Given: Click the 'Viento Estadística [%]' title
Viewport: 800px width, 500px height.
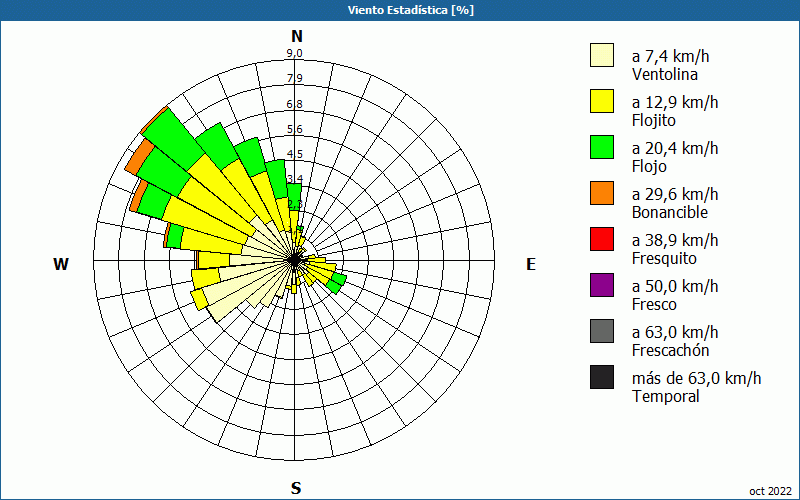Looking at the screenshot, I should tap(411, 10).
